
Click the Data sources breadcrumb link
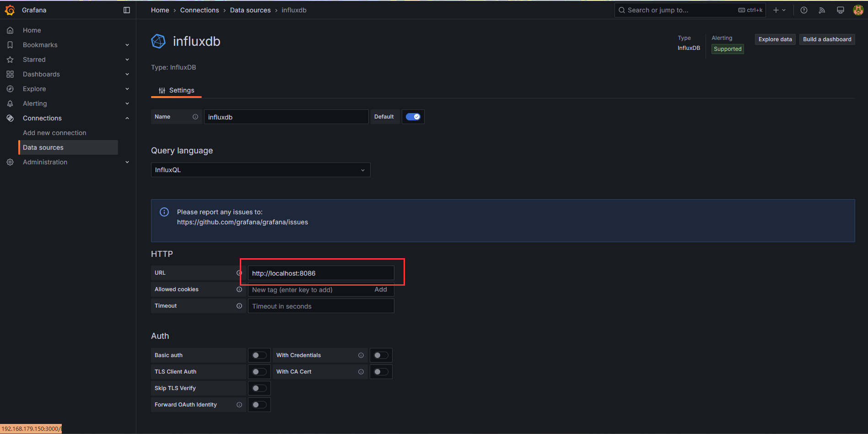[x=250, y=10]
